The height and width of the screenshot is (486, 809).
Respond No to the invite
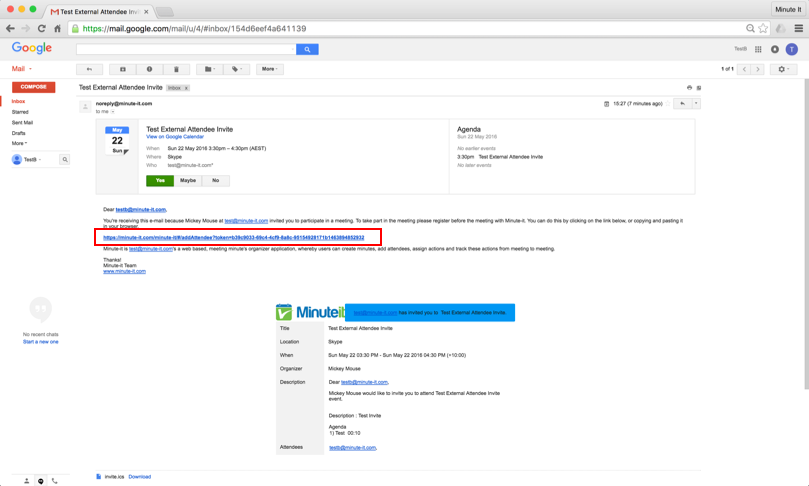pyautogui.click(x=216, y=181)
